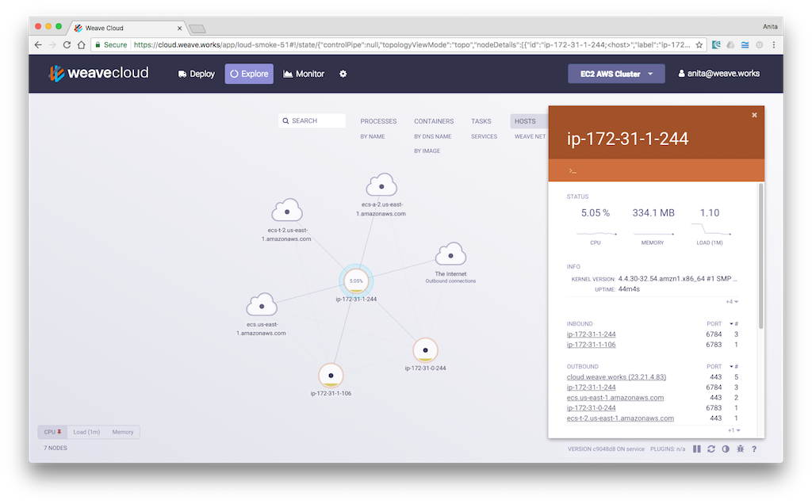Switch to Tasks topology view
Screen dimensions: 812x504
pos(481,121)
